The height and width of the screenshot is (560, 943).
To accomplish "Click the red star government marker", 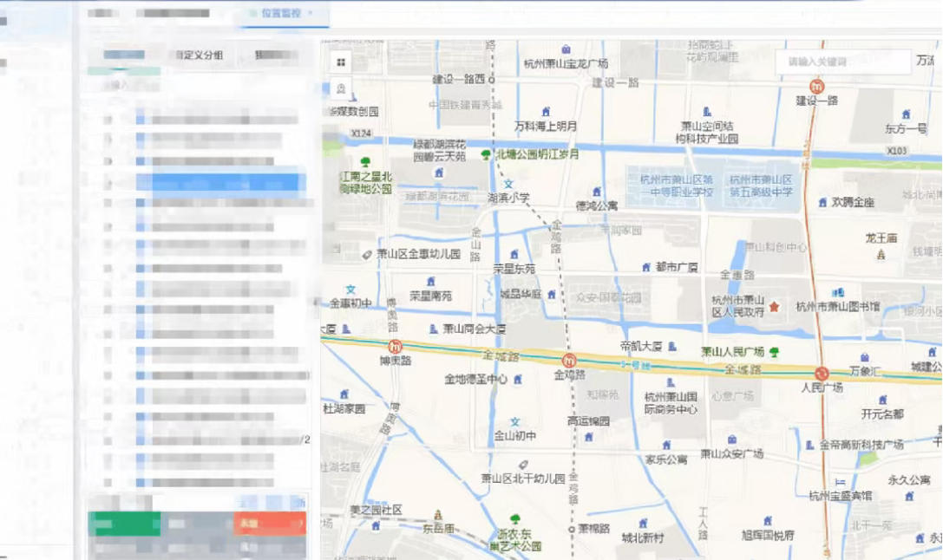I will 774,307.
